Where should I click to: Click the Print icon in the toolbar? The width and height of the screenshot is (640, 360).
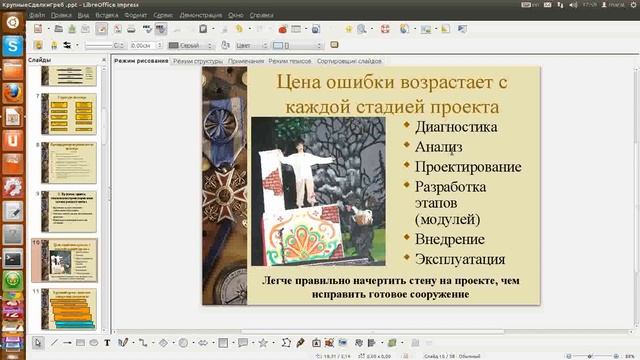coord(131,29)
